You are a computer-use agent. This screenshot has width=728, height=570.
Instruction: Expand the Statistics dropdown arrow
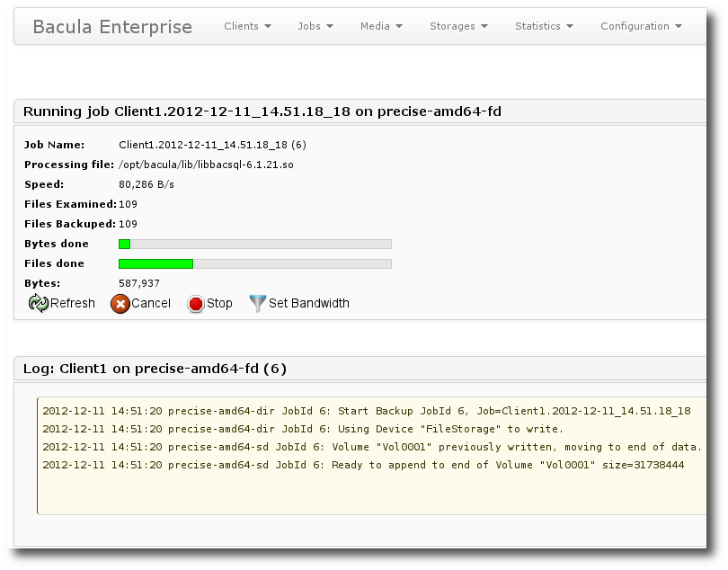[570, 26]
